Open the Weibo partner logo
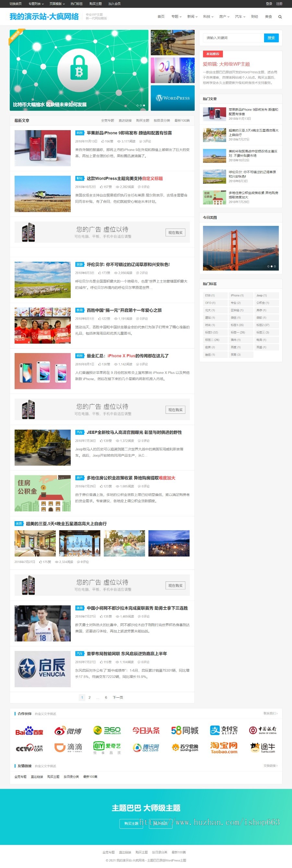292x868 pixels. coord(68,731)
